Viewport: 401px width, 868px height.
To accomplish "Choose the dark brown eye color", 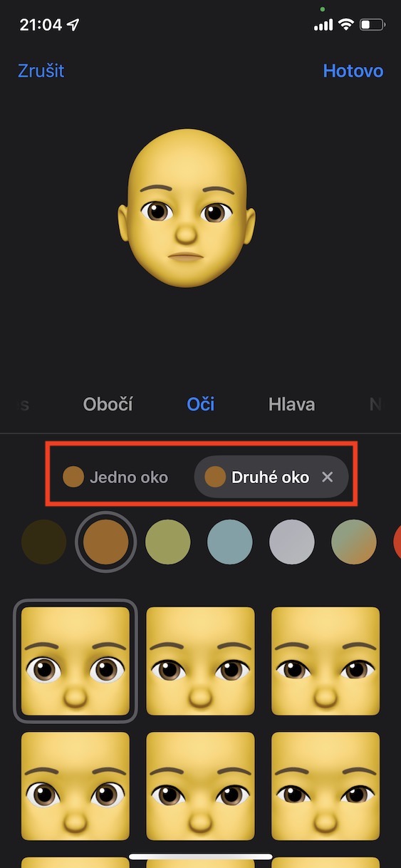I will 44,542.
